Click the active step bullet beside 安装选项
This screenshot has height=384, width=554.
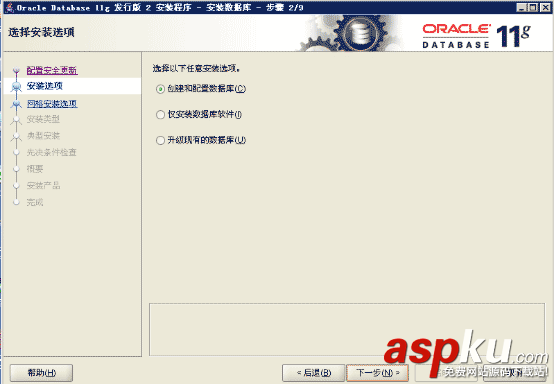16,86
